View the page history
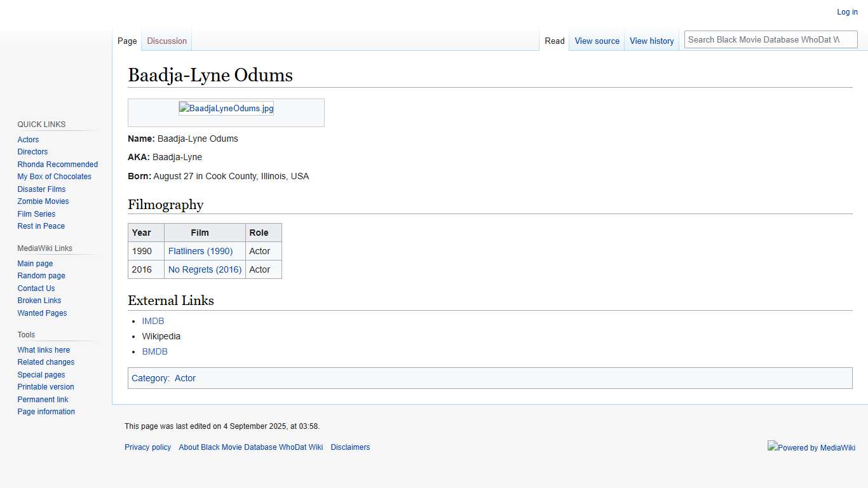Image resolution: width=868 pixels, height=488 pixels. pos(651,41)
